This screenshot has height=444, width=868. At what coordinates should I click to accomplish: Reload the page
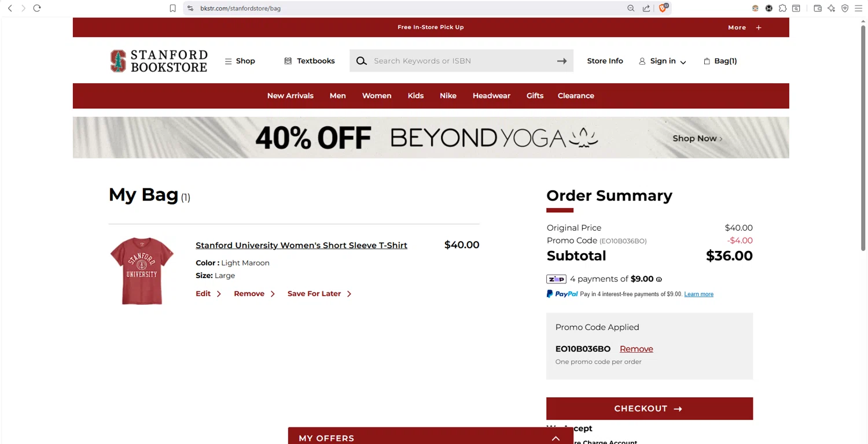[x=37, y=8]
